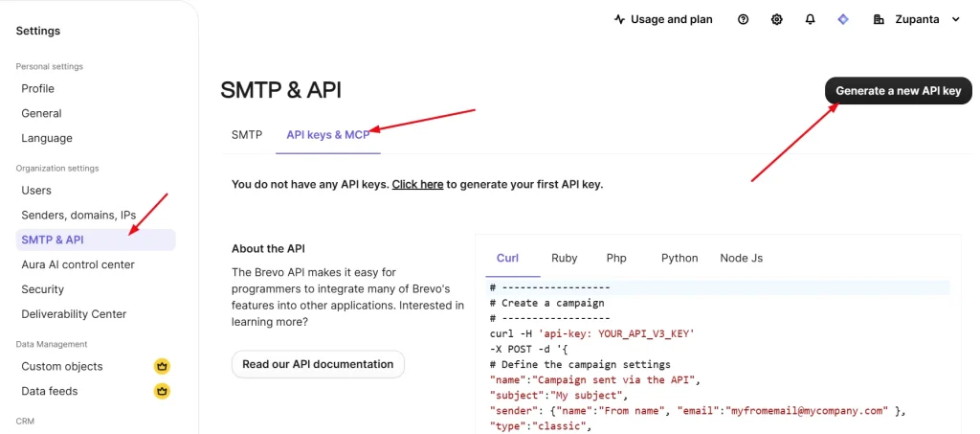Follow the 'Click here' link
The height and width of the screenshot is (434, 980).
point(417,184)
